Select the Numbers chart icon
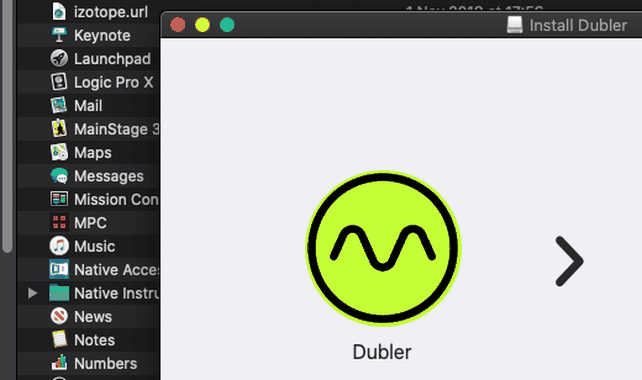The height and width of the screenshot is (380, 642). [x=59, y=363]
